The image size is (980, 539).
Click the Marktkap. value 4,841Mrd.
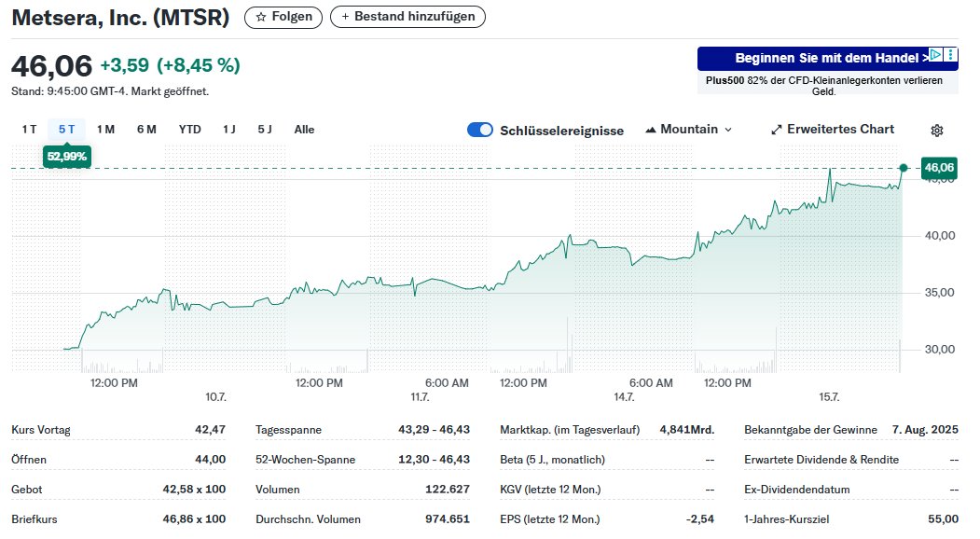[x=687, y=430]
